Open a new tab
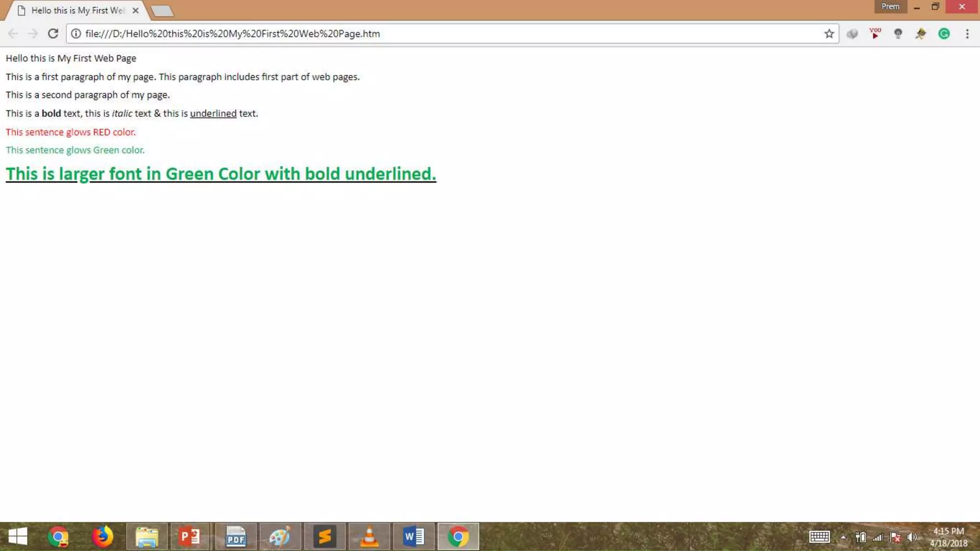This screenshot has height=551, width=980. point(162,11)
